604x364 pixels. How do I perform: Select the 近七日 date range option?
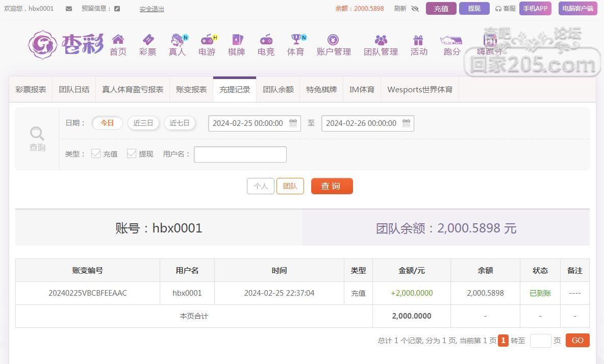pyautogui.click(x=180, y=123)
